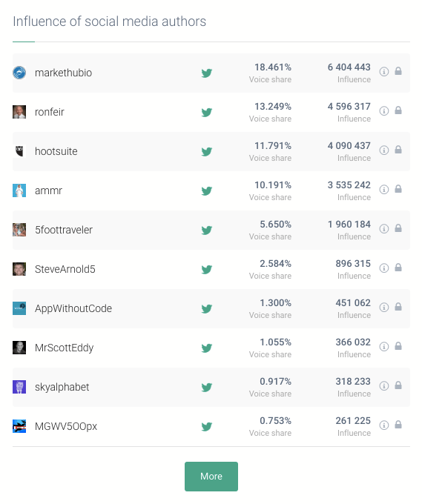Click the ammr profile picture
The image size is (422, 504).
(x=19, y=190)
